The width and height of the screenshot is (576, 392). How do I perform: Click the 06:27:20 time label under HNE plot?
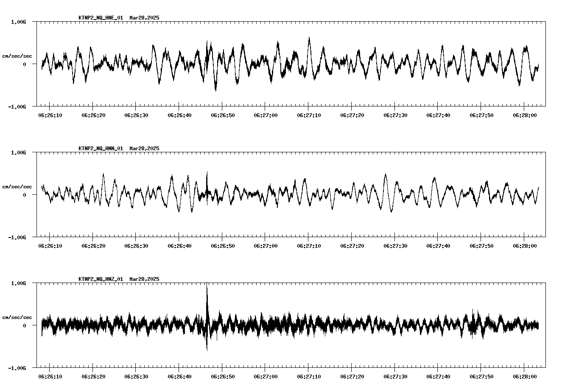coord(352,115)
